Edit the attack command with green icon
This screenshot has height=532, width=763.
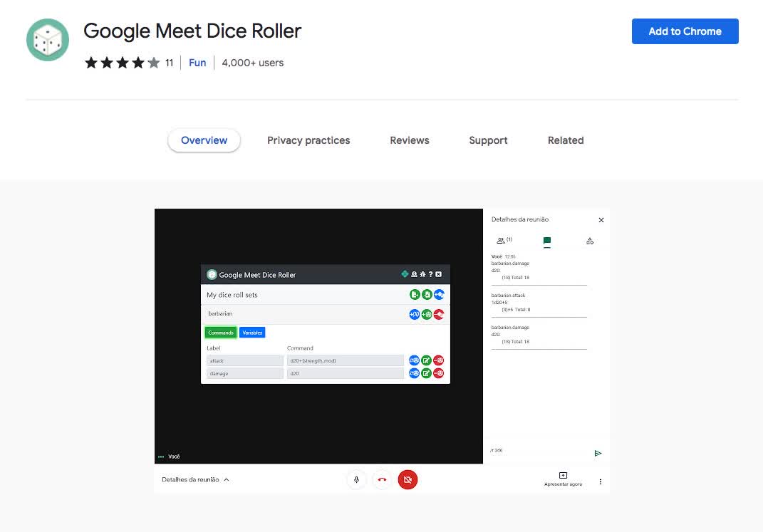coord(426,360)
